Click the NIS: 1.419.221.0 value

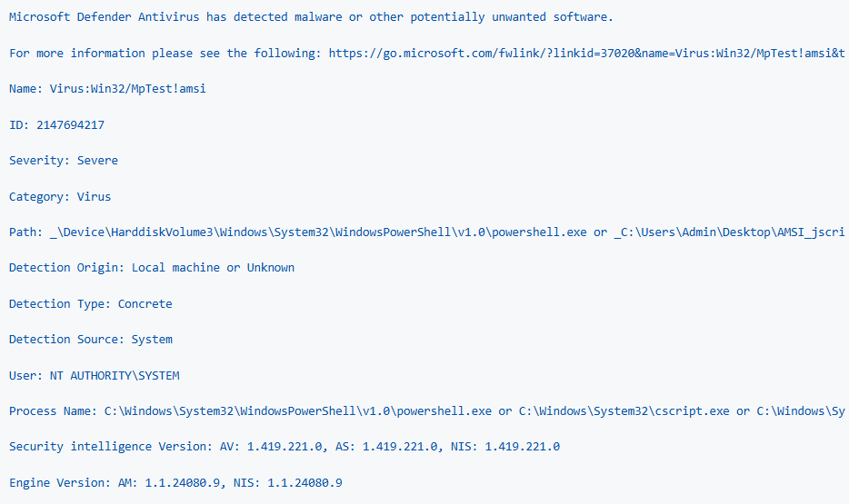coord(505,447)
